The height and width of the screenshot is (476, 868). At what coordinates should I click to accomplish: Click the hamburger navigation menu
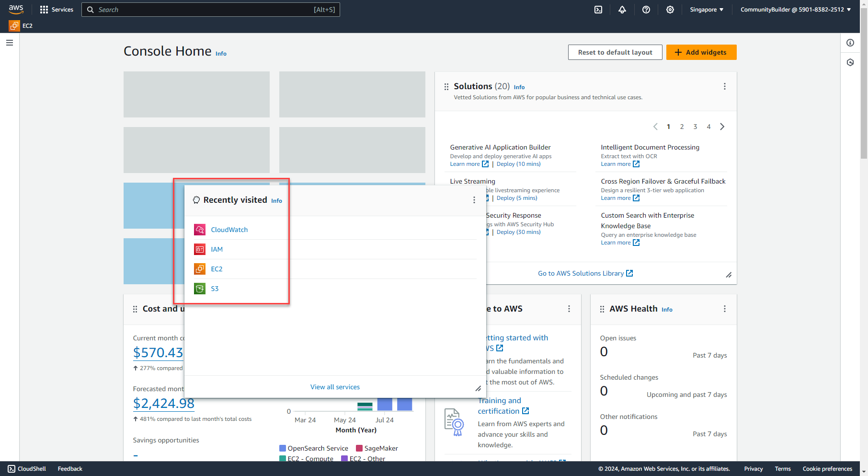coord(10,43)
